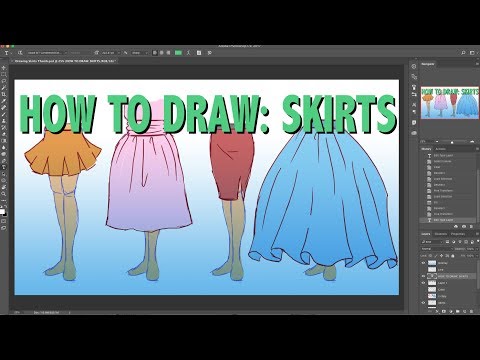Toggle lock transparent pixels
This screenshot has height=360, width=480.
(x=430, y=256)
